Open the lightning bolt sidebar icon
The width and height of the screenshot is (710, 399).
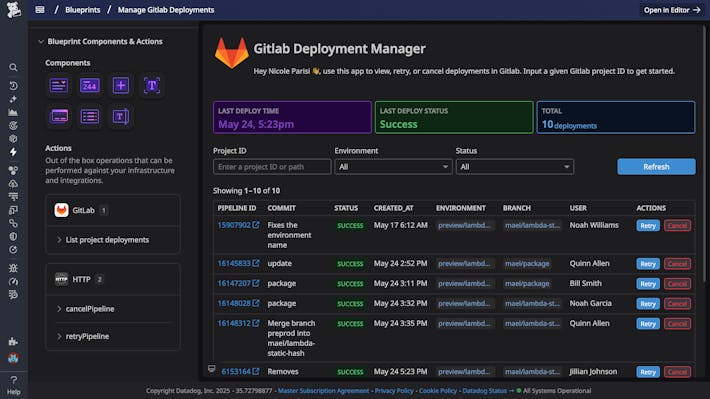pyautogui.click(x=13, y=152)
